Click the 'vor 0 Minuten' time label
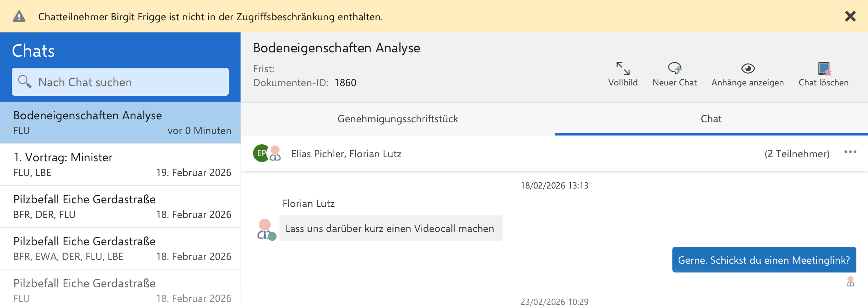Viewport: 868px width, 306px height. (199, 131)
